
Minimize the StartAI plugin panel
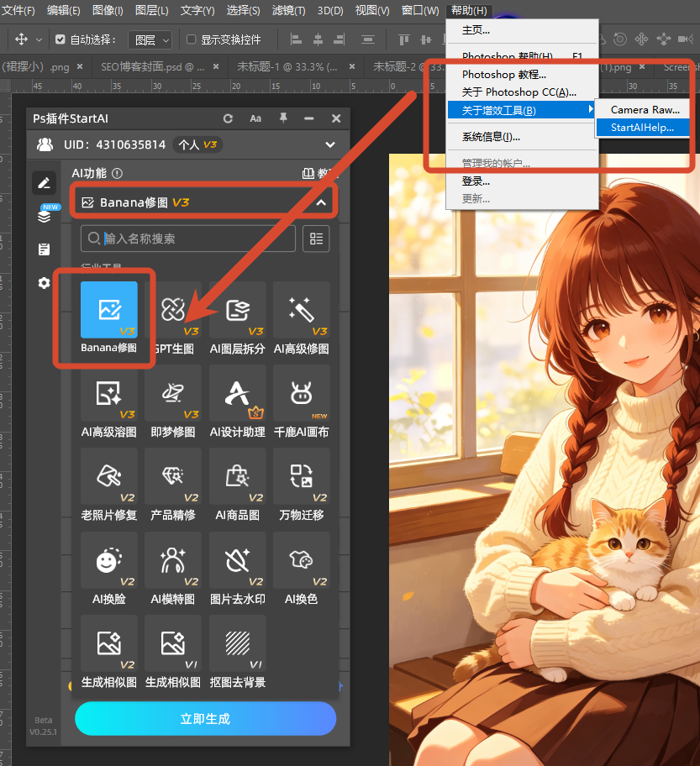click(309, 118)
